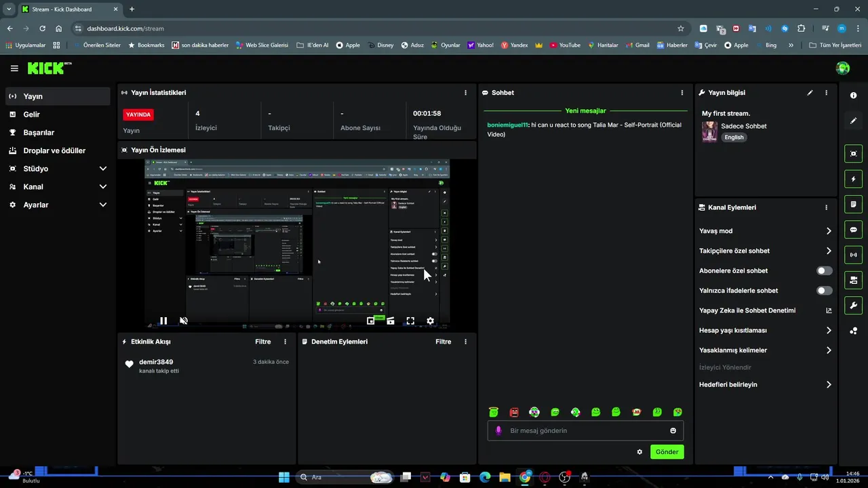Open the info icon in the right sidebar
868x488 pixels.
[x=853, y=96]
